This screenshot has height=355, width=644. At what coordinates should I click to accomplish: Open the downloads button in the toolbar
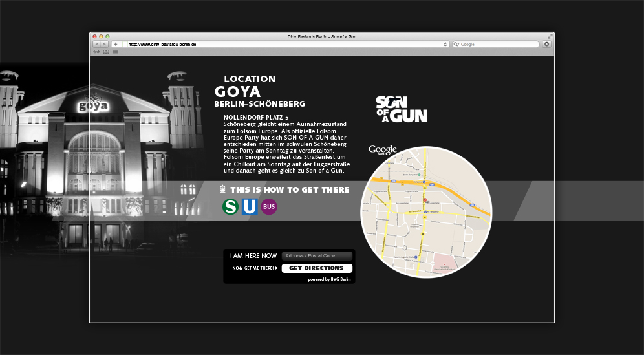pos(546,44)
